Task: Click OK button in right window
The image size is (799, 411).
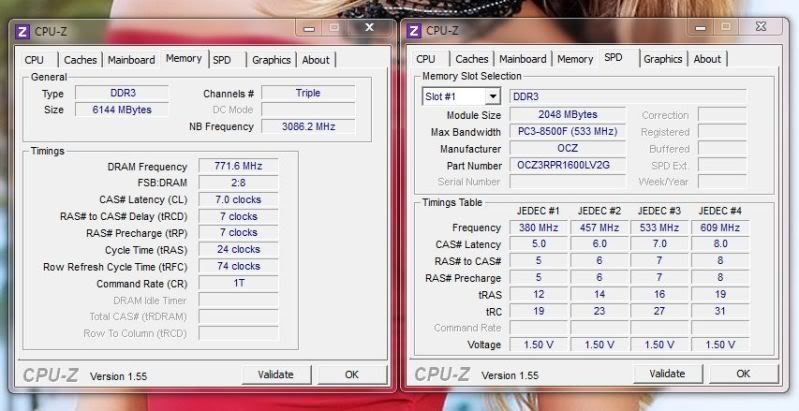Action: coord(743,374)
